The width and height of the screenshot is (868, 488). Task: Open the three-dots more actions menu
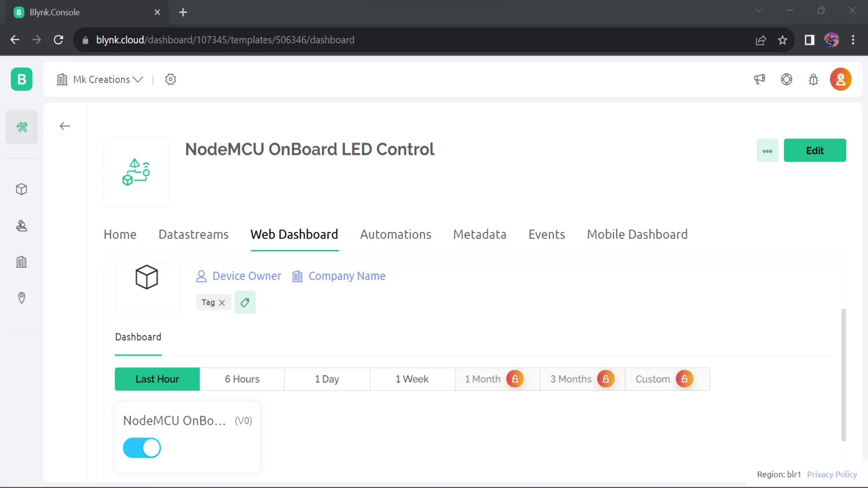coord(768,151)
